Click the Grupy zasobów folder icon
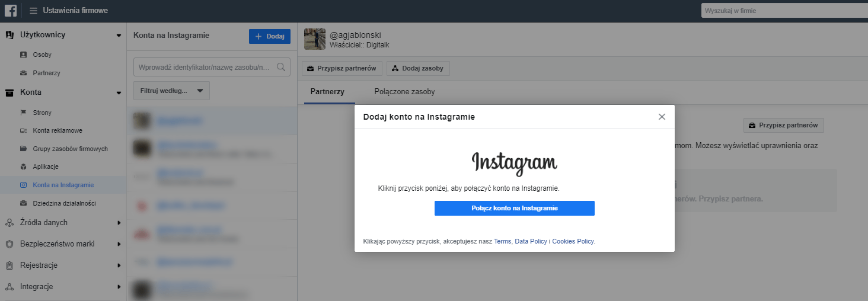The height and width of the screenshot is (301, 868). coord(23,149)
